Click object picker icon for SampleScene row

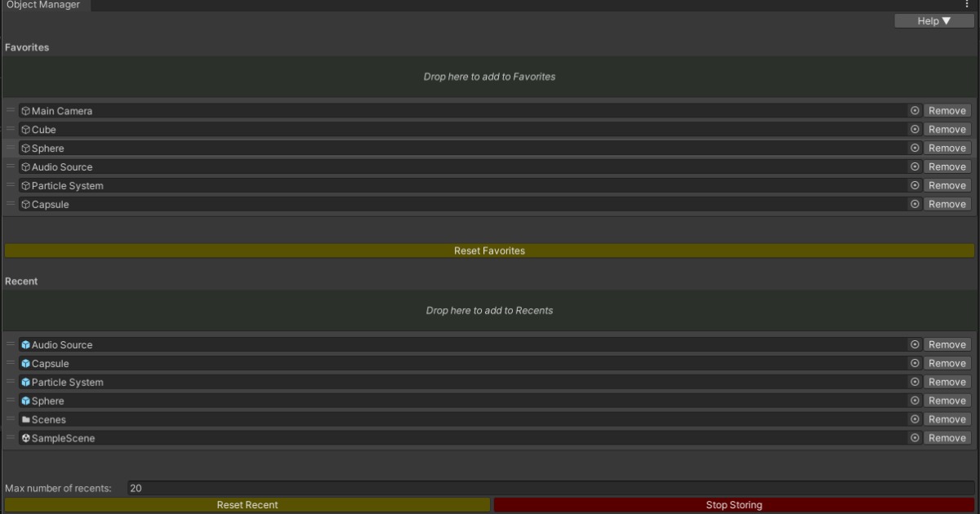[x=915, y=439]
